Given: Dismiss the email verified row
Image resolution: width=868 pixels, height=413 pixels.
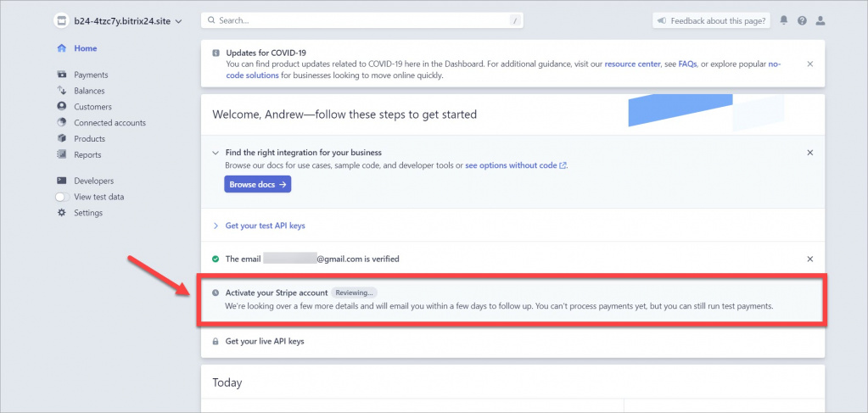Looking at the screenshot, I should coord(809,259).
